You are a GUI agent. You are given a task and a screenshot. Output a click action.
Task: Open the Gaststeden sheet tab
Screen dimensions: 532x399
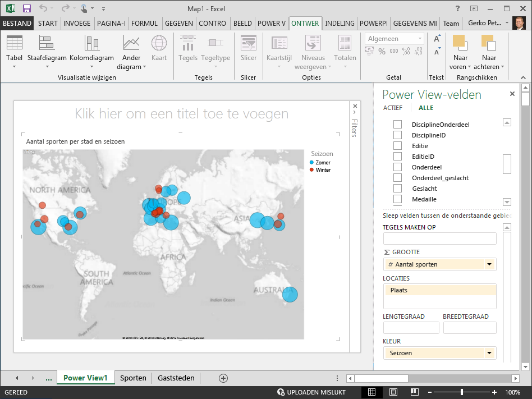[x=176, y=378]
